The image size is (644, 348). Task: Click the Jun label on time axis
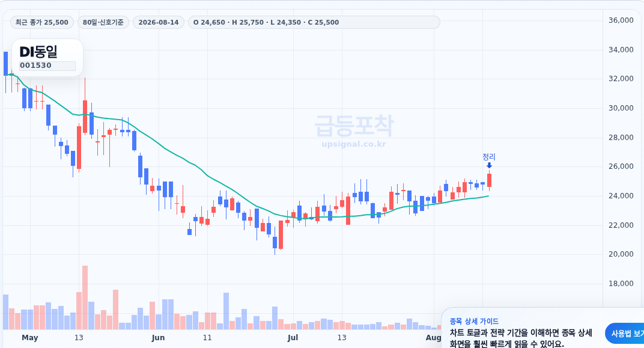pos(158,338)
